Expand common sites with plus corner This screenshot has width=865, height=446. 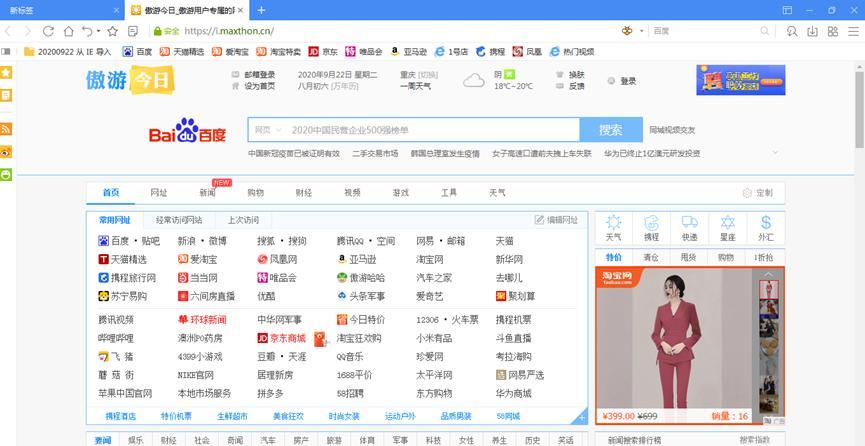coord(581,418)
